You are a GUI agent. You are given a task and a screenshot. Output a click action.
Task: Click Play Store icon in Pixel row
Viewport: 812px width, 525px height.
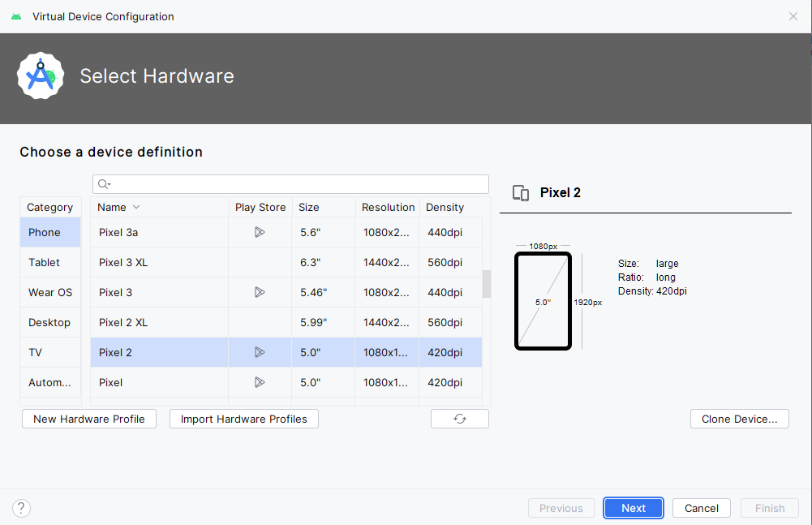tap(260, 382)
